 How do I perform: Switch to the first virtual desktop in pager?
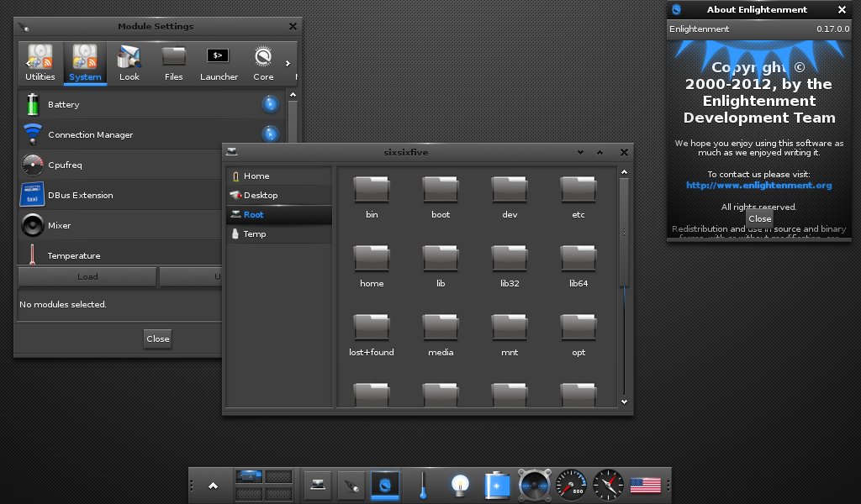(x=249, y=476)
